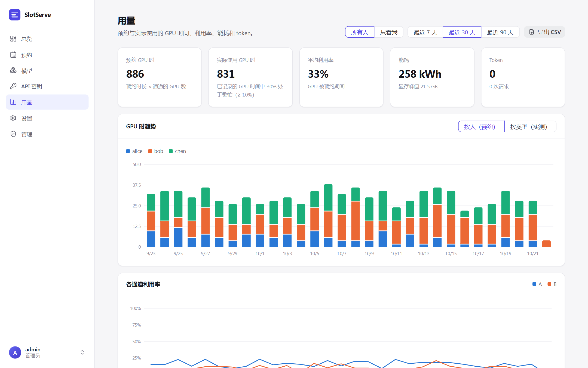Select the 最近 90 天 range
This screenshot has width=588, height=368.
coord(500,32)
